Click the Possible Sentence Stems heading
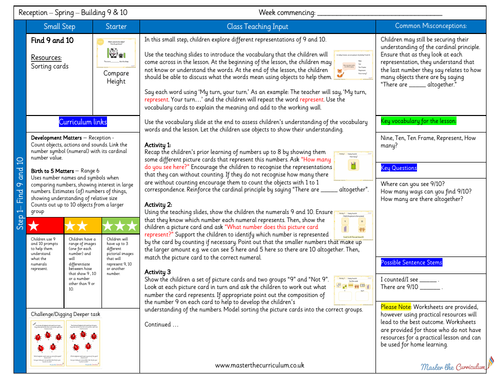The width and height of the screenshot is (500, 375). [x=412, y=262]
